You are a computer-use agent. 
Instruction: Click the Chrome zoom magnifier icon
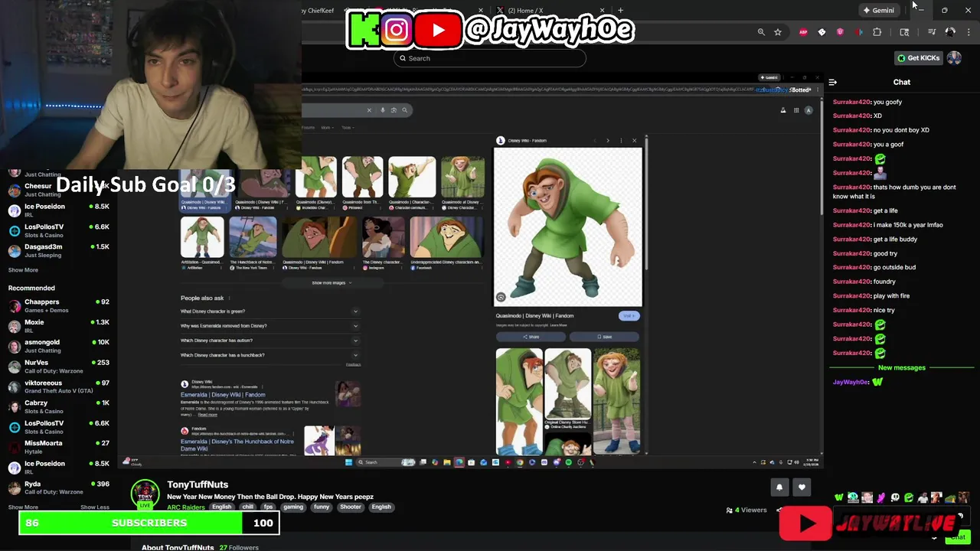point(761,32)
